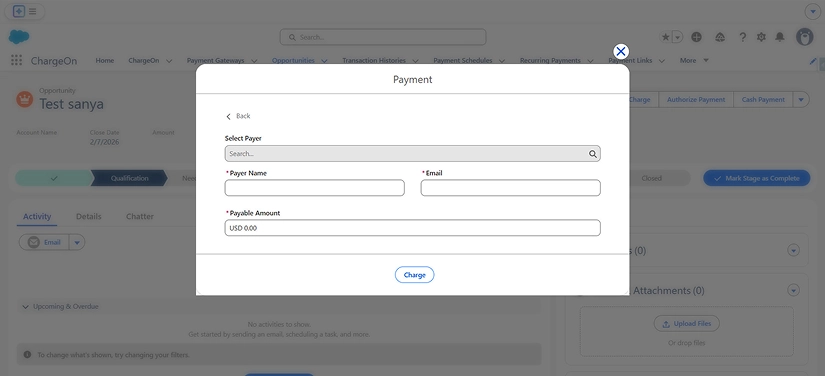Click the Email activity button
This screenshot has width=825, height=376.
44,242
